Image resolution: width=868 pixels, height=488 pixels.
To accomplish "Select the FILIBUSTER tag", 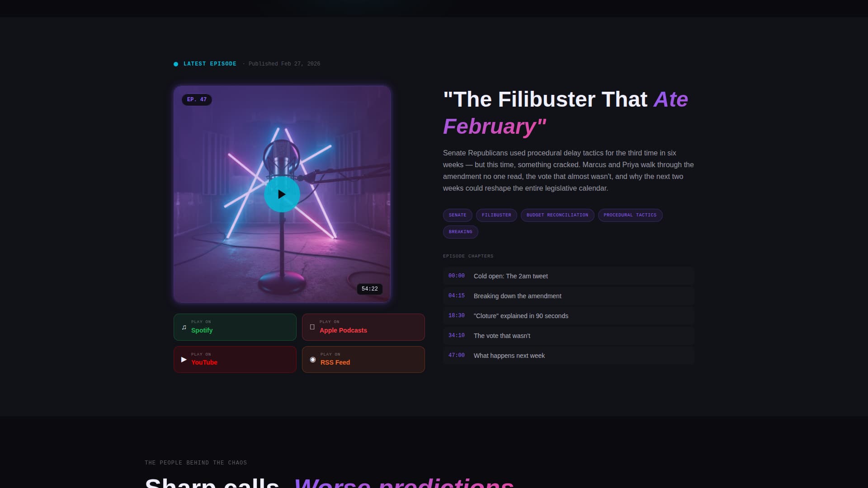I will (496, 215).
